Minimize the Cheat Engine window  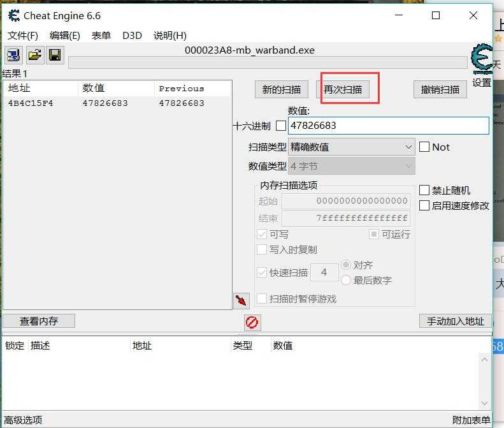tap(399, 15)
